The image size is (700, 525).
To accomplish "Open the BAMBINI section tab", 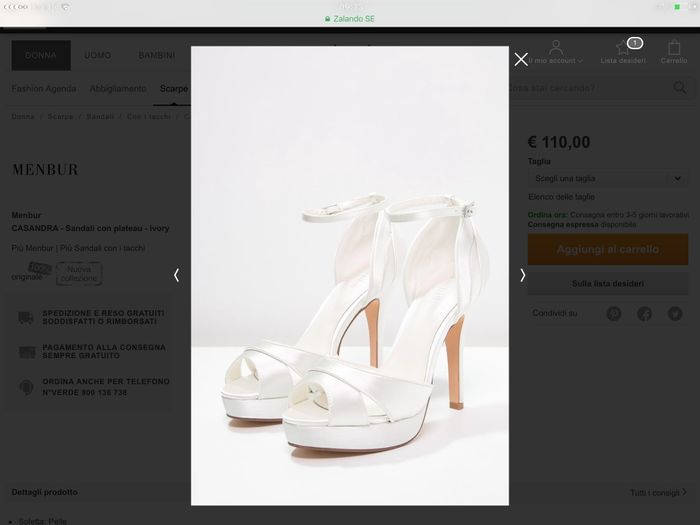I will pyautogui.click(x=156, y=55).
